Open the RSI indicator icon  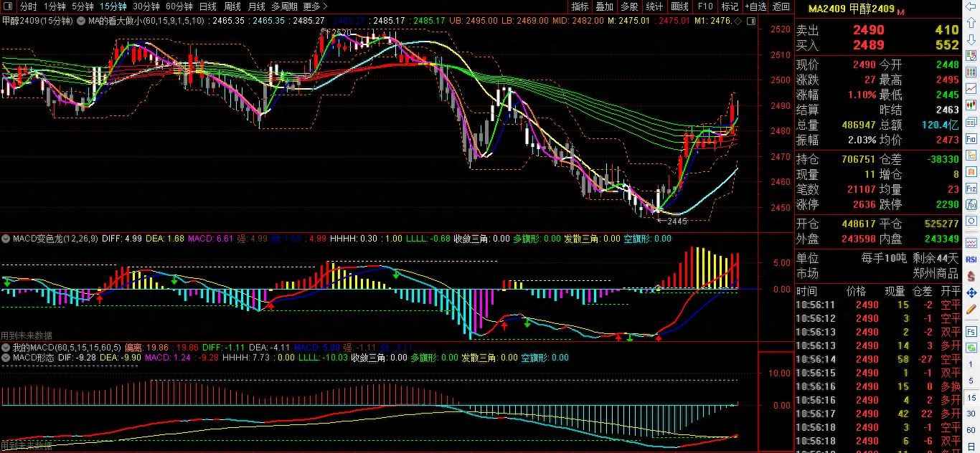(972, 259)
